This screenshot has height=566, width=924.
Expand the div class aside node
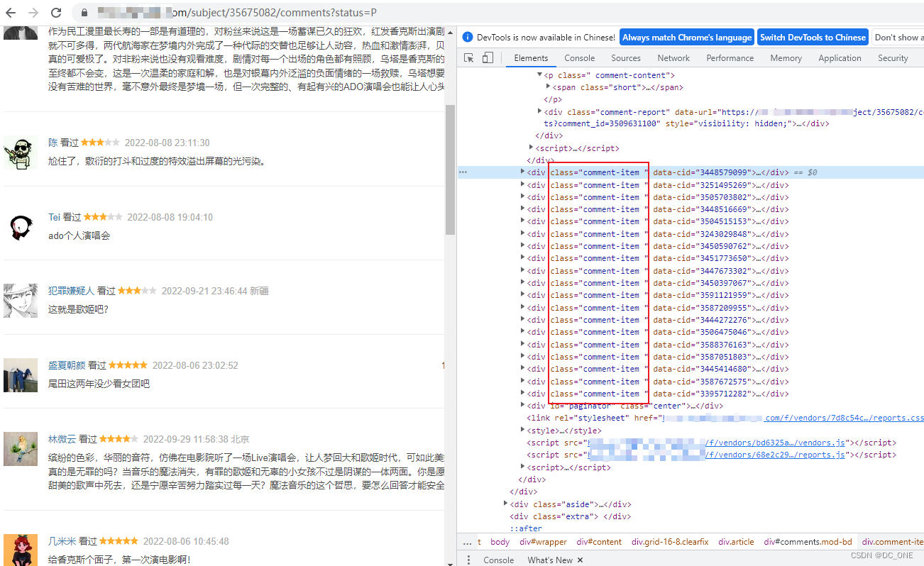click(x=506, y=504)
